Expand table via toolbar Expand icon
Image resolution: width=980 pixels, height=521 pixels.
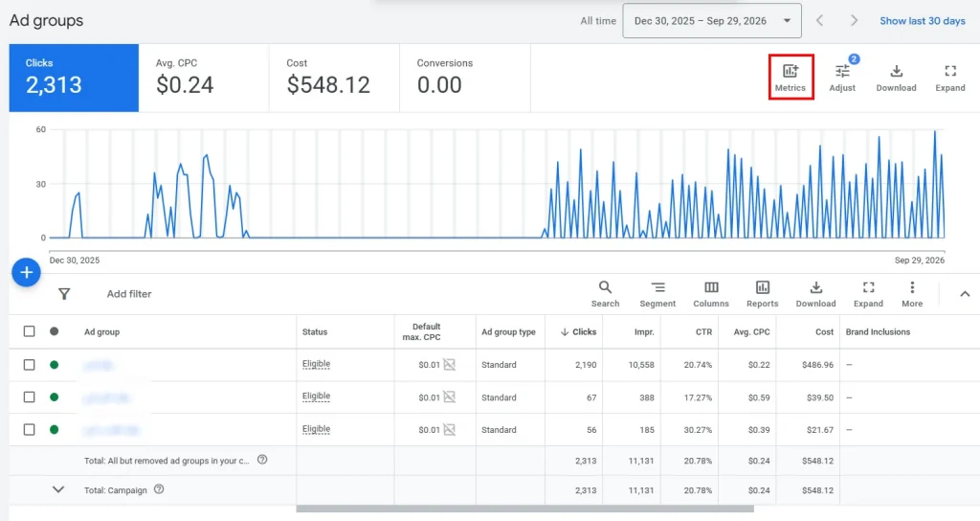(868, 294)
